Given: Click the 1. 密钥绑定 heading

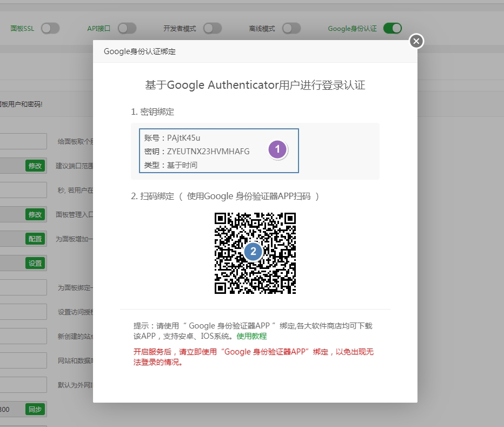Looking at the screenshot, I should click(152, 111).
